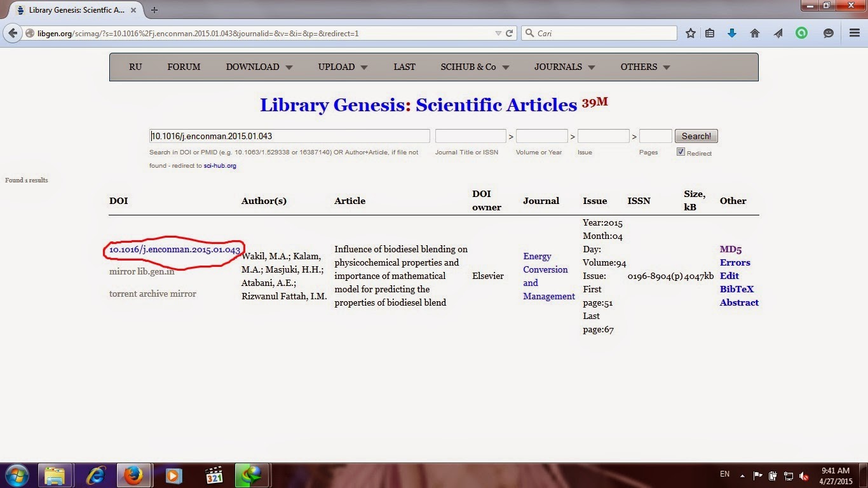Reload the page with the refresh icon

click(x=509, y=33)
